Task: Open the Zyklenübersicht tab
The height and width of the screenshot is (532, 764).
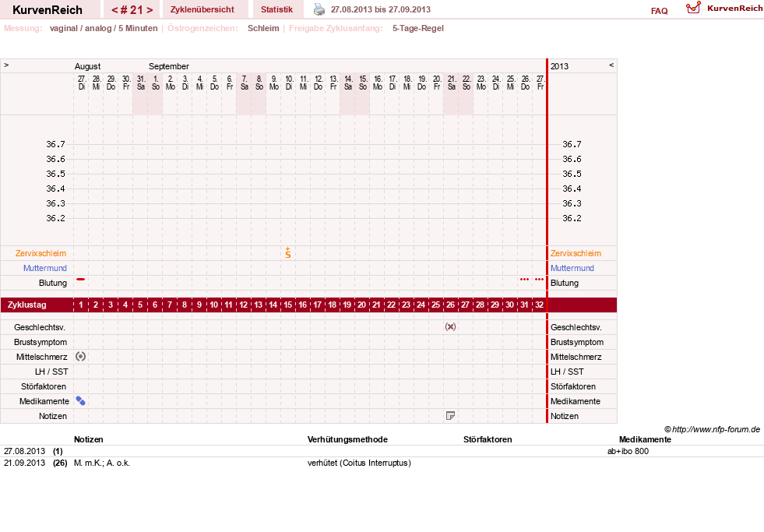Action: [x=202, y=9]
